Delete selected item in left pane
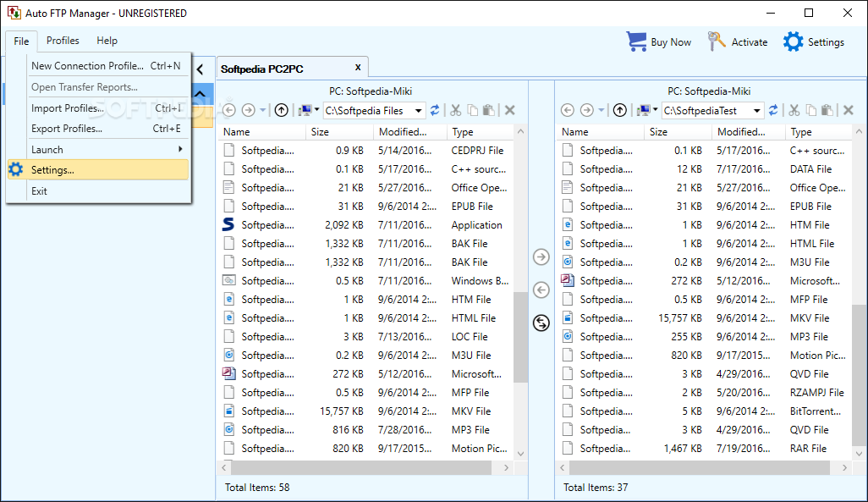This screenshot has width=868, height=502. point(510,110)
